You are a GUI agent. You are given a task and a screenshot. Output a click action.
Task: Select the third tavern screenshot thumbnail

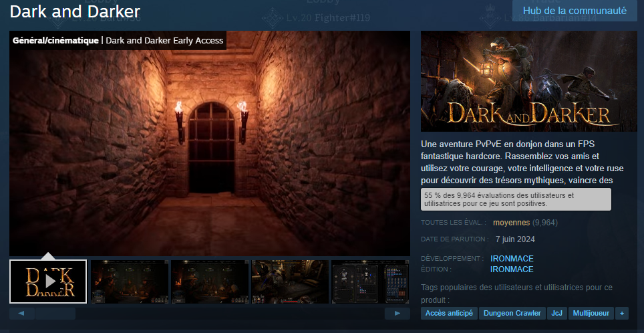click(x=210, y=282)
